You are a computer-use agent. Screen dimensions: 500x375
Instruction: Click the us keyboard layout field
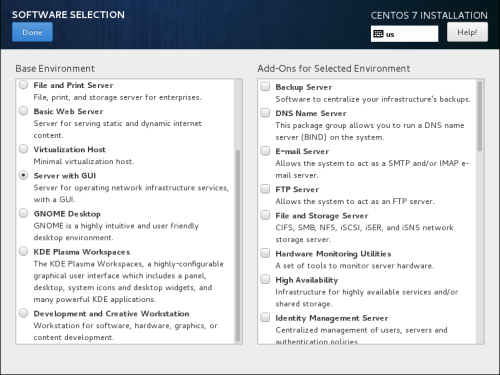pyautogui.click(x=404, y=34)
